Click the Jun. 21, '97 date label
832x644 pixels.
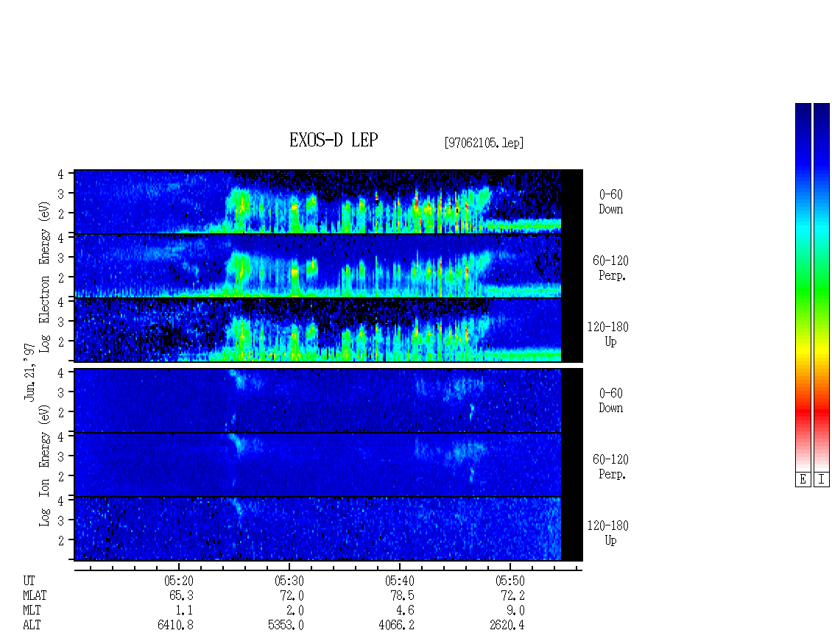coord(29,372)
